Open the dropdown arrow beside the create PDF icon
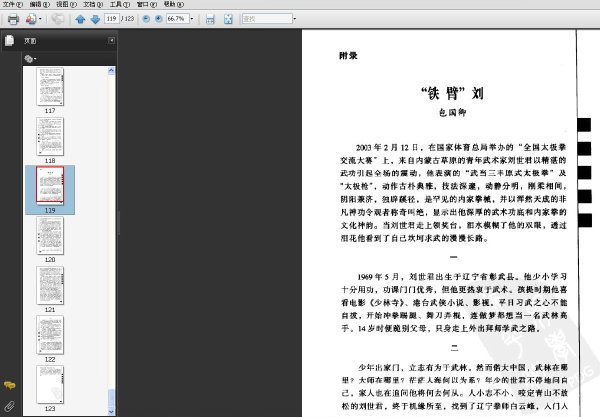This screenshot has height=417, width=600. 40,19
